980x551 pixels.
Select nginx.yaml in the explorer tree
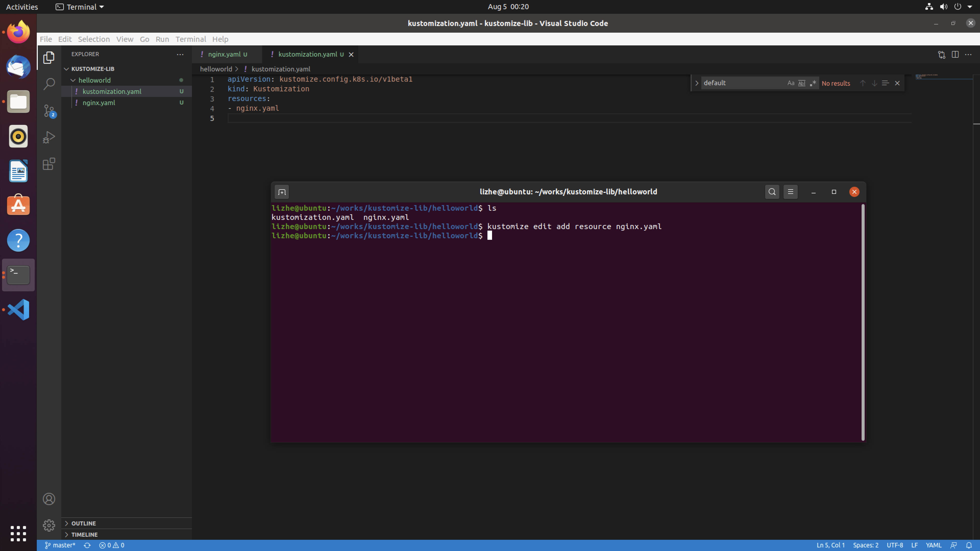coord(127,103)
